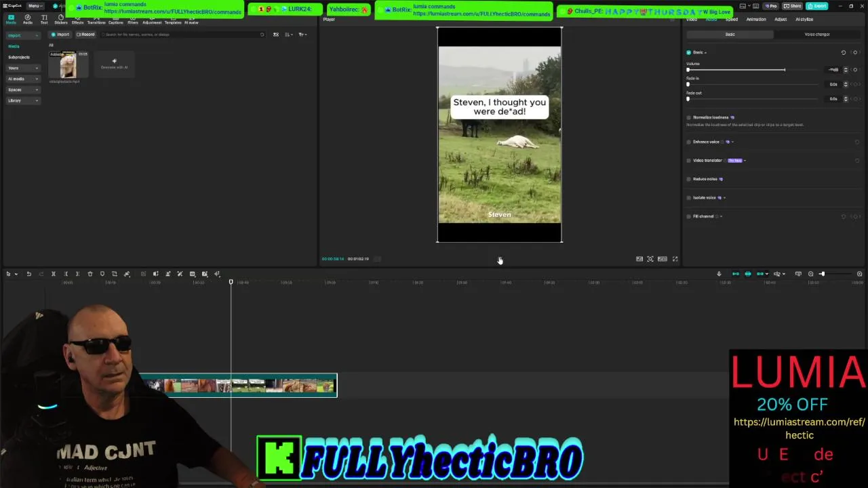The width and height of the screenshot is (868, 488).
Task: Open the Menu dropdown in title bar
Action: point(35,6)
